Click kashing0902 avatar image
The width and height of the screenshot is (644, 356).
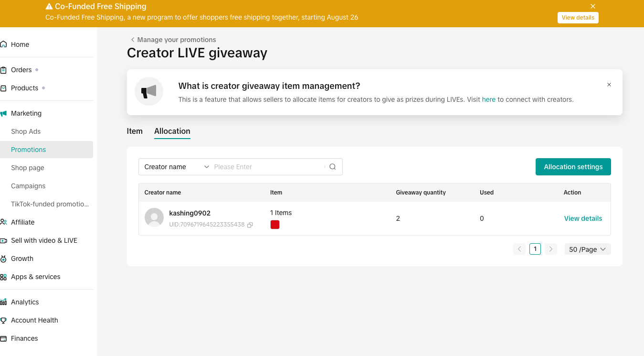click(x=154, y=217)
